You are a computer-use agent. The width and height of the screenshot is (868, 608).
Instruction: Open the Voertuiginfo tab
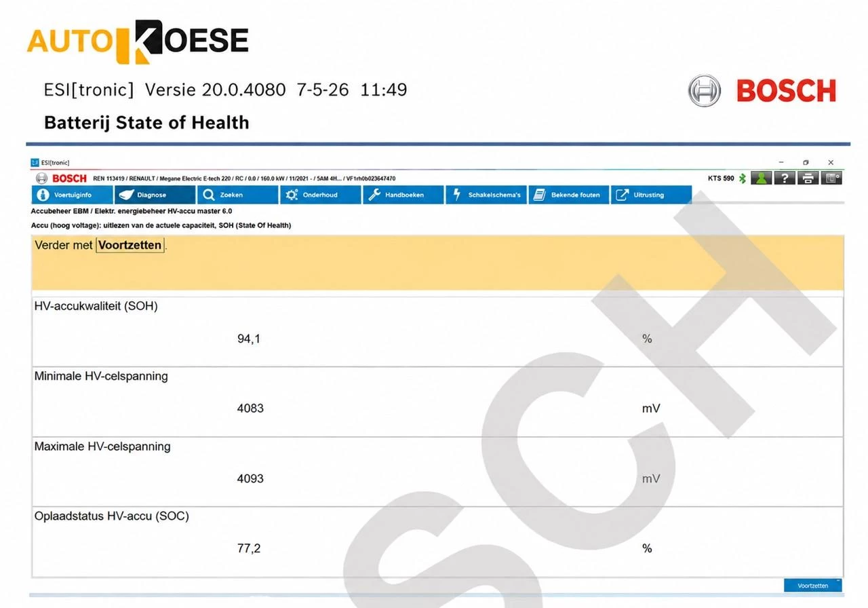click(x=73, y=195)
